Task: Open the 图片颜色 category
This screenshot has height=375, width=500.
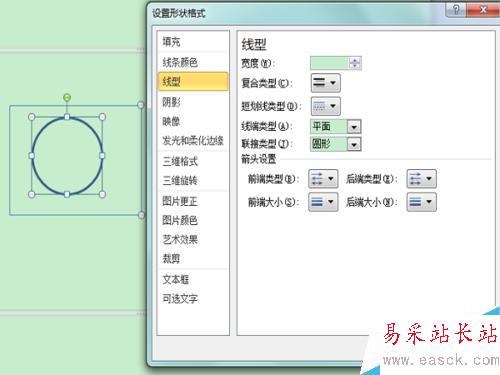Action: (x=193, y=220)
